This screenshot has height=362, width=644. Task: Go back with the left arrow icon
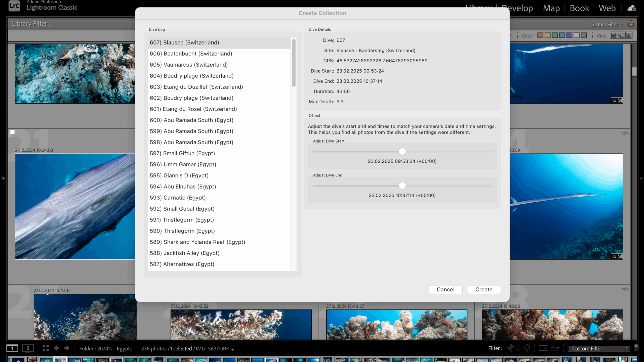[57, 348]
